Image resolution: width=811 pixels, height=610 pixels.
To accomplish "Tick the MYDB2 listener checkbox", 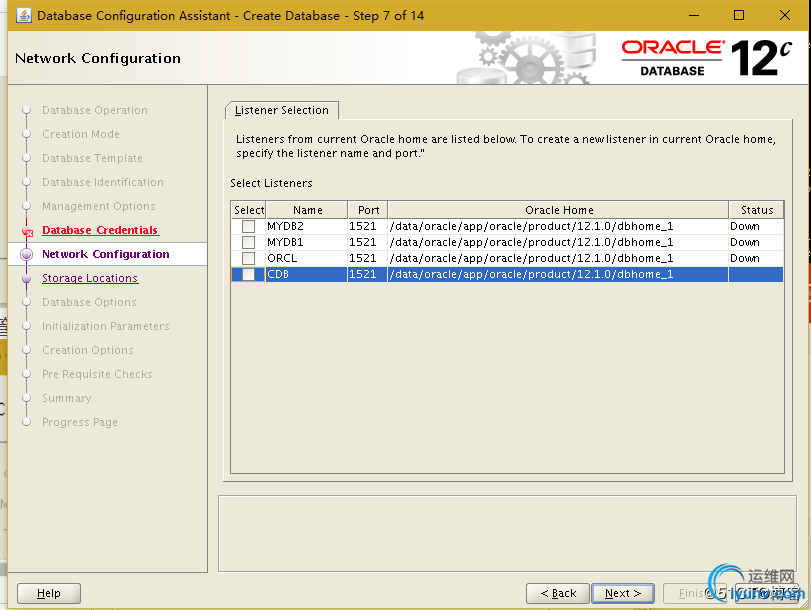I will coord(248,226).
